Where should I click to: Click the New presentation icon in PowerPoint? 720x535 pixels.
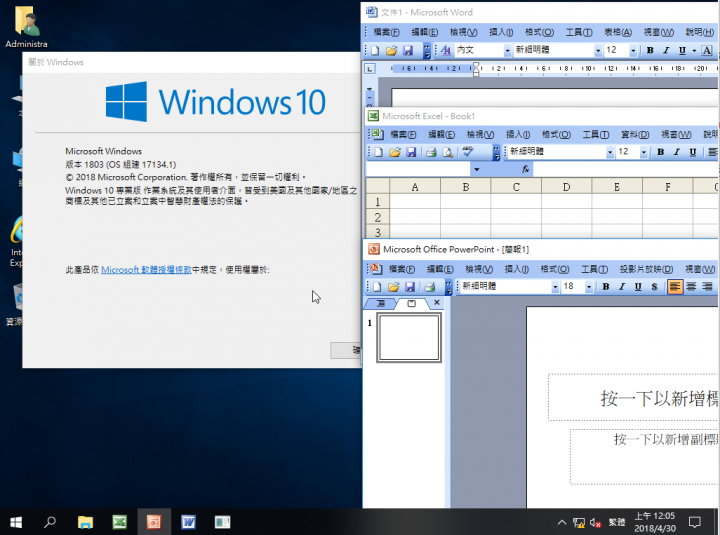[x=377, y=287]
